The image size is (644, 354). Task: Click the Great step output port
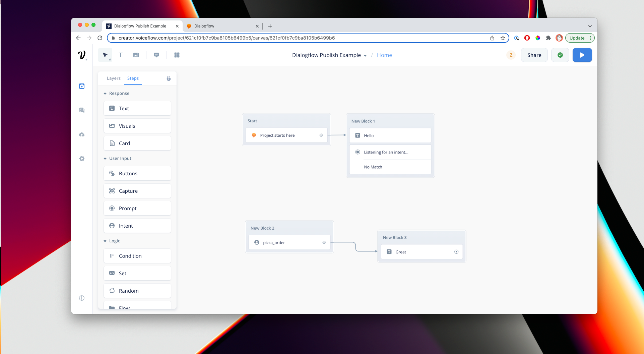[456, 252]
